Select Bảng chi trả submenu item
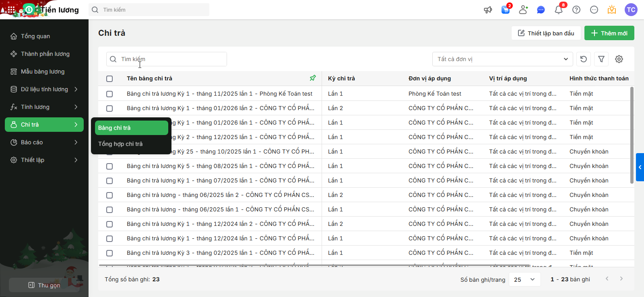Viewport: 644px width, 297px height. click(x=132, y=128)
